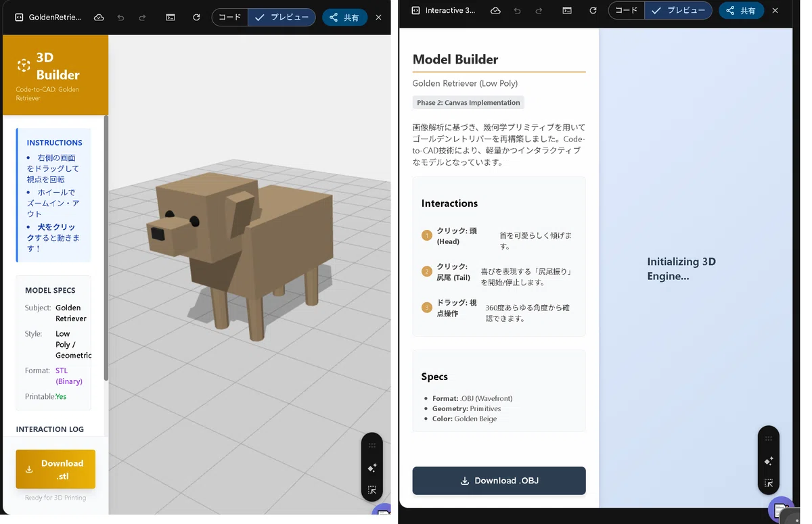Screen dimensions: 812x524
Task: Close the GoldenRetrie... preview panel
Action: 379,18
